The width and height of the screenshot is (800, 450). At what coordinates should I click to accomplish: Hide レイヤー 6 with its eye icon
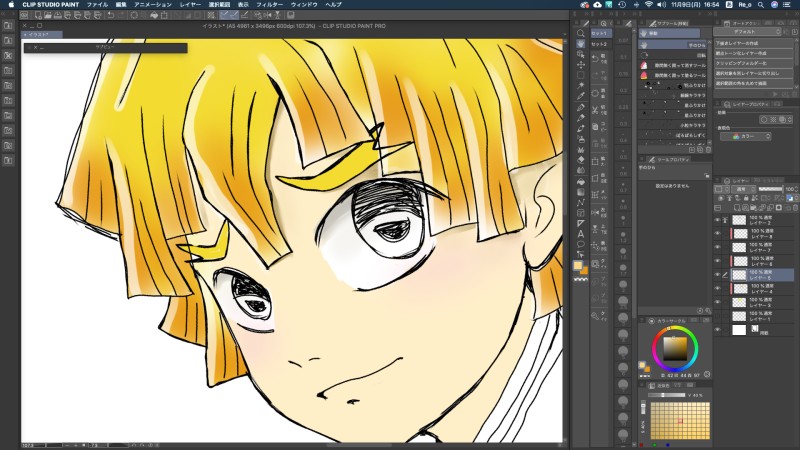pos(717,261)
